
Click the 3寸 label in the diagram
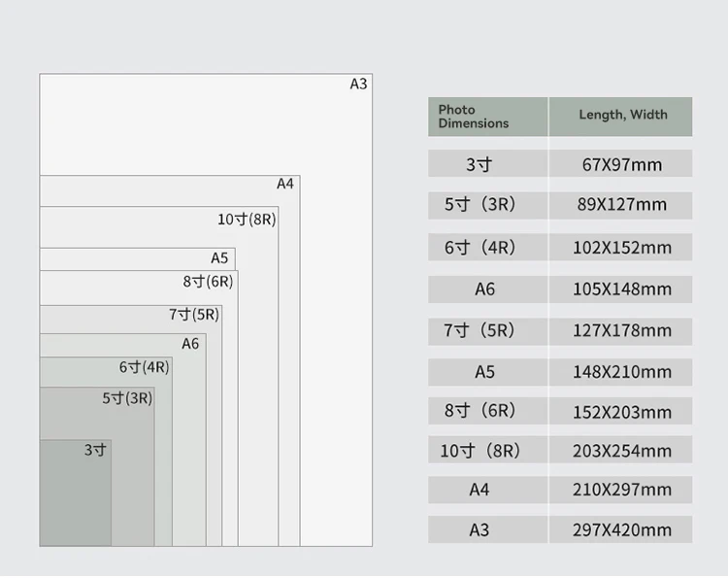(x=95, y=450)
